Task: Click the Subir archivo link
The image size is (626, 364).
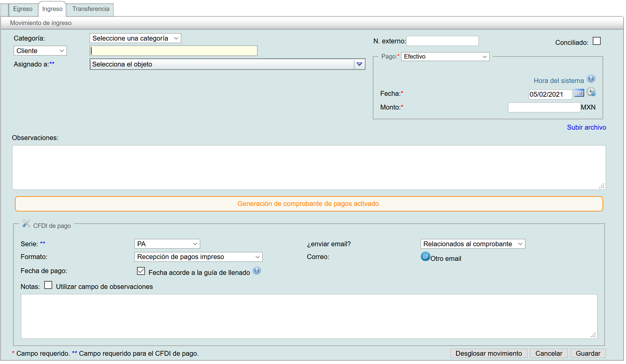Action: pyautogui.click(x=586, y=128)
